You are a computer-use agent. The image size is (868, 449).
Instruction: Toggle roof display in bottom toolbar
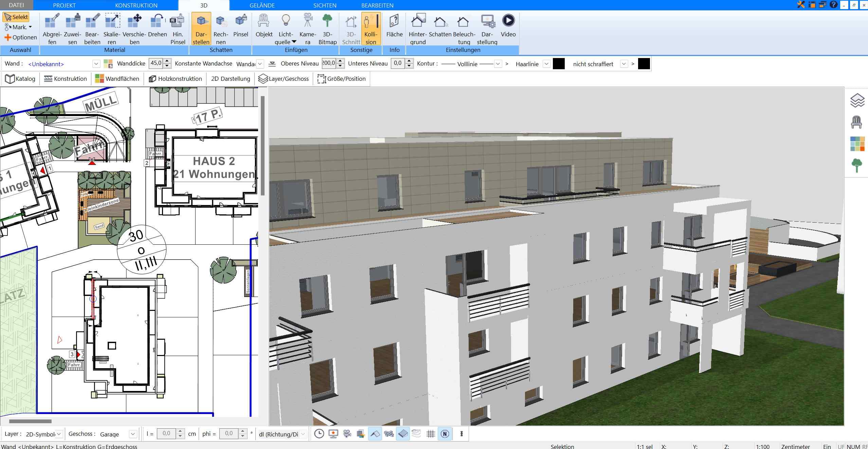pyautogui.click(x=375, y=434)
